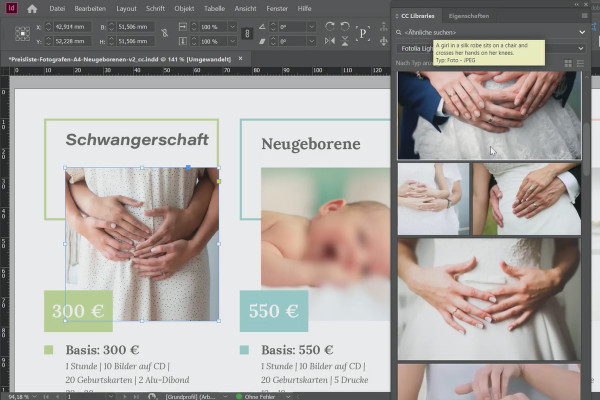The image size is (600, 400).
Task: Click the InDesign Id app logo
Action: click(11, 8)
